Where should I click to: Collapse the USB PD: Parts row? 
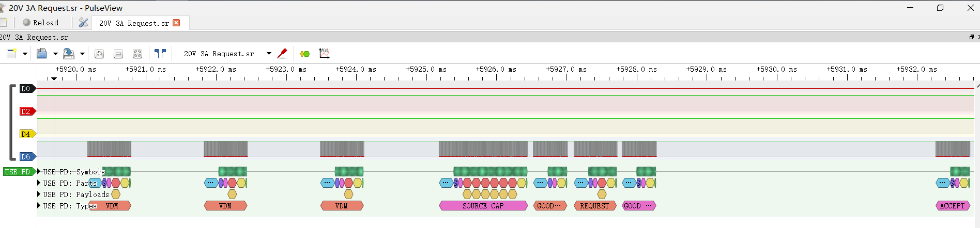(39, 183)
